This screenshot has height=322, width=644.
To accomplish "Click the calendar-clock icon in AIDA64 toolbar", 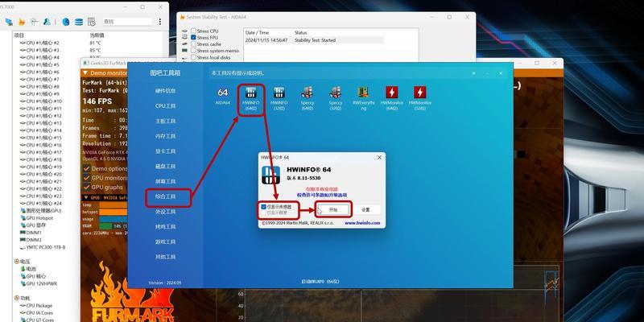I will (x=91, y=22).
